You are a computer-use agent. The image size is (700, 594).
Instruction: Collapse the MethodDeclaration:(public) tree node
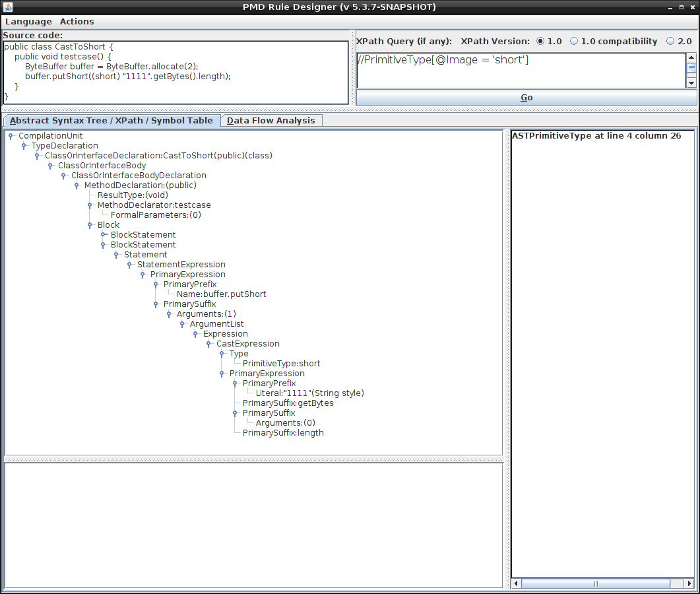point(77,185)
